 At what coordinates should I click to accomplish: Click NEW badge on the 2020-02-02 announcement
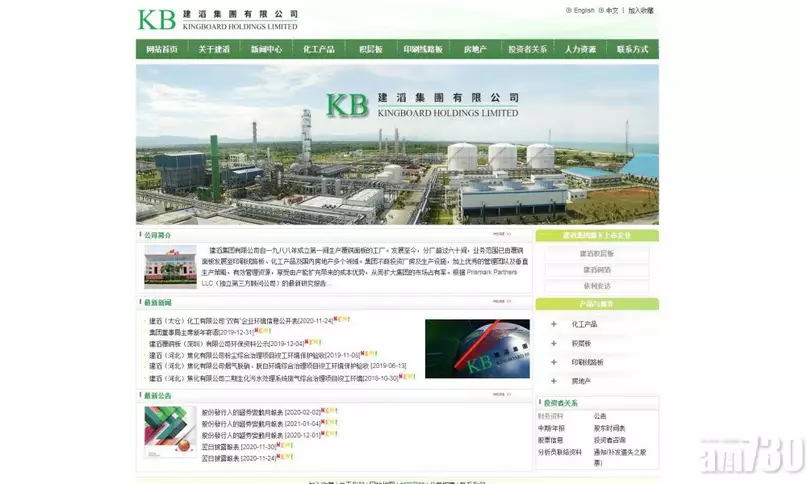coord(329,411)
